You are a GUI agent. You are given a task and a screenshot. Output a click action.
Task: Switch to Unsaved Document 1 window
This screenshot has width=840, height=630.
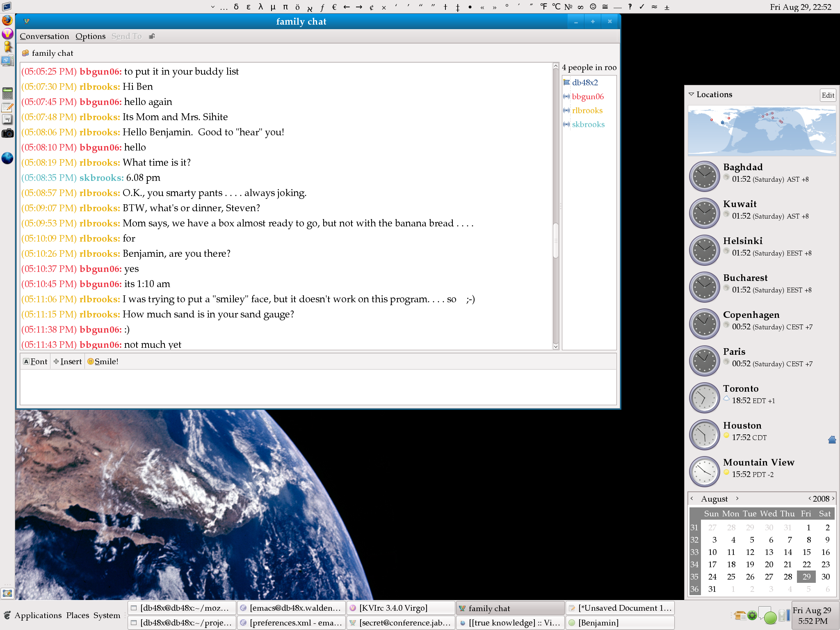pyautogui.click(x=620, y=608)
